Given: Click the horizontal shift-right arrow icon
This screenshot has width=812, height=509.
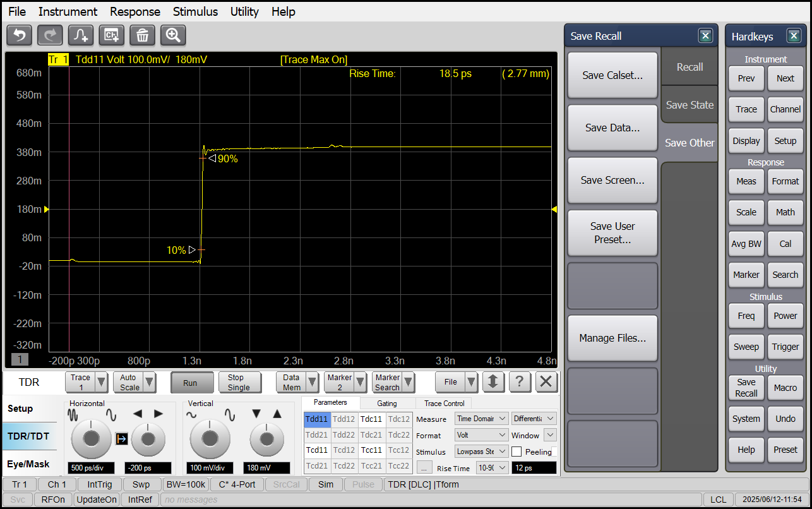Looking at the screenshot, I should pos(158,414).
